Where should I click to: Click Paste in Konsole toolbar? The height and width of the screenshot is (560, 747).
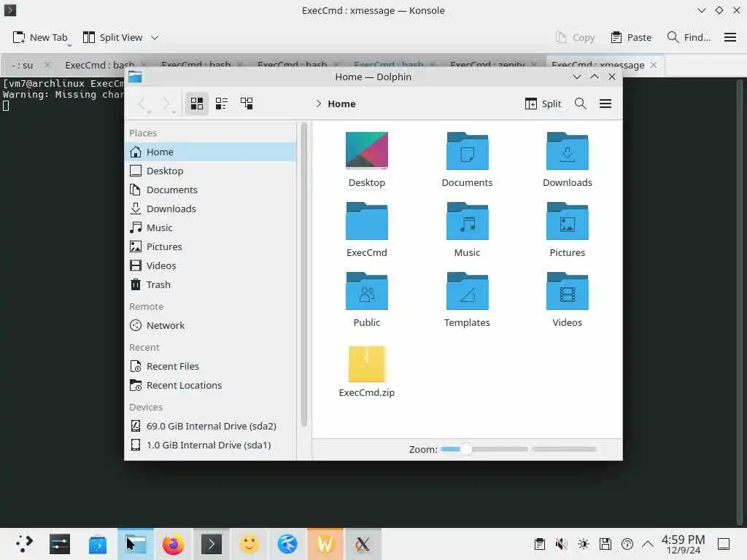pyautogui.click(x=631, y=37)
